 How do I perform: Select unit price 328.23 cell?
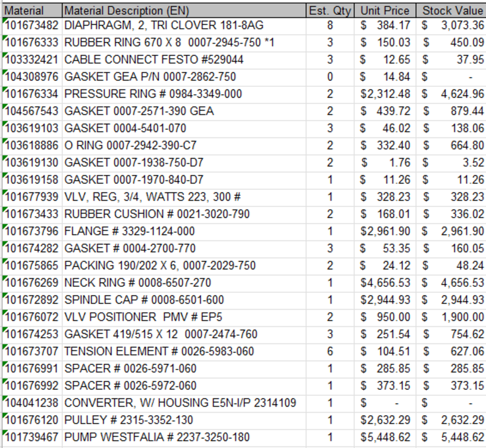pos(385,198)
